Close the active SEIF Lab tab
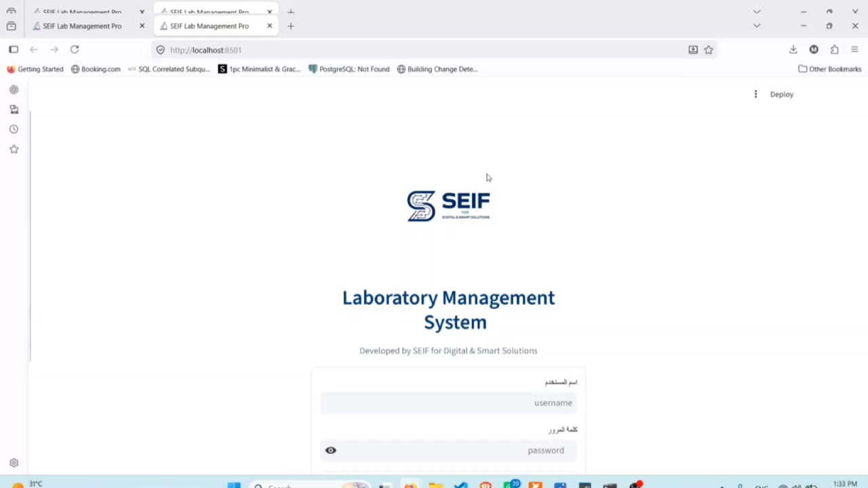The width and height of the screenshot is (868, 488). [269, 26]
